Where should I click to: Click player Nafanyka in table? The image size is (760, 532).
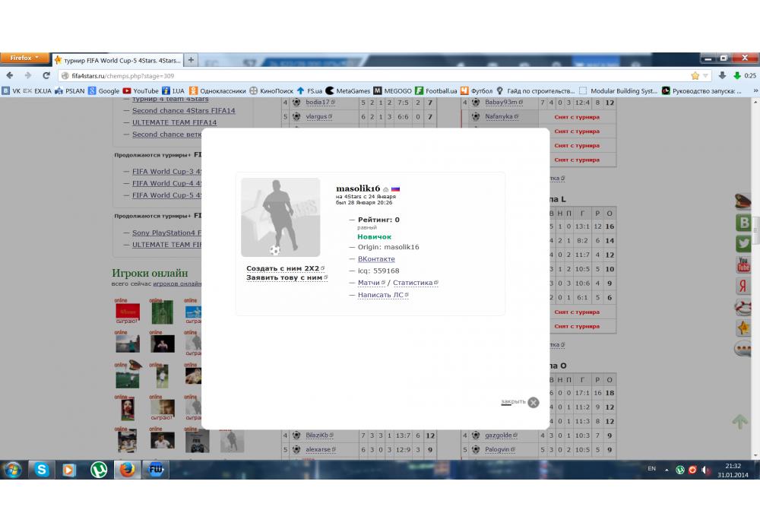[x=501, y=116]
